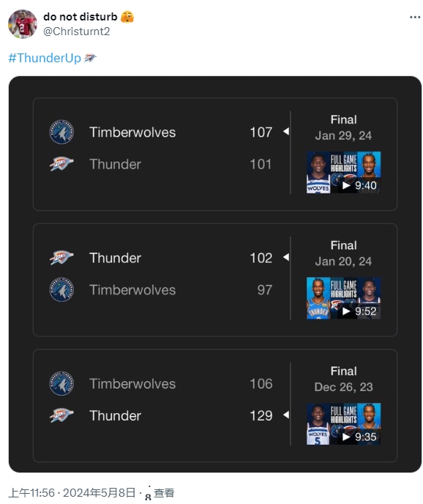Click the Thunder logo in Dec 26 game
This screenshot has height=504, width=423.
(61, 415)
